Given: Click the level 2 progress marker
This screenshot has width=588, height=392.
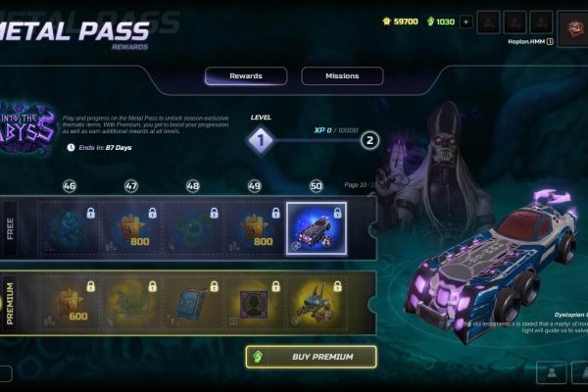Looking at the screenshot, I should click(369, 141).
